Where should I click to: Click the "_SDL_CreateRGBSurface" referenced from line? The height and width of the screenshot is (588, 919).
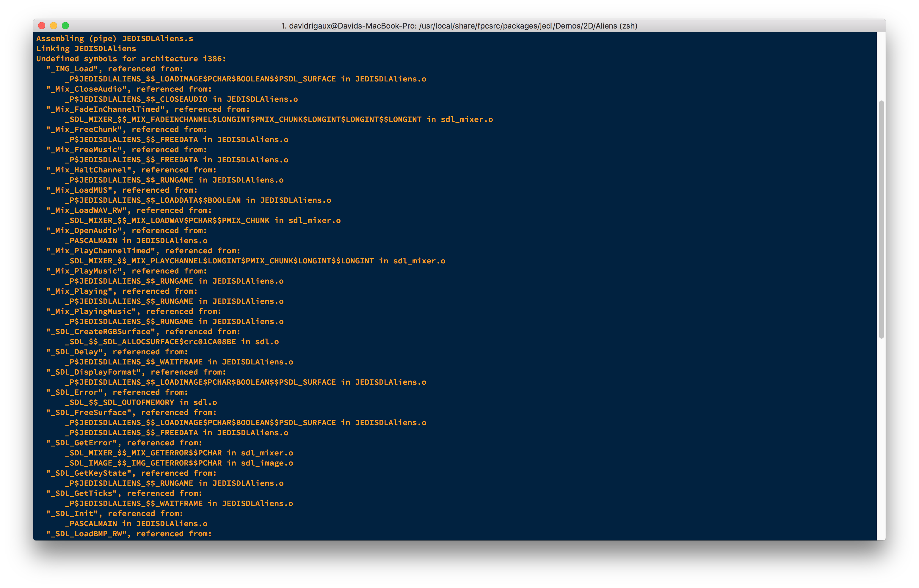point(143,332)
